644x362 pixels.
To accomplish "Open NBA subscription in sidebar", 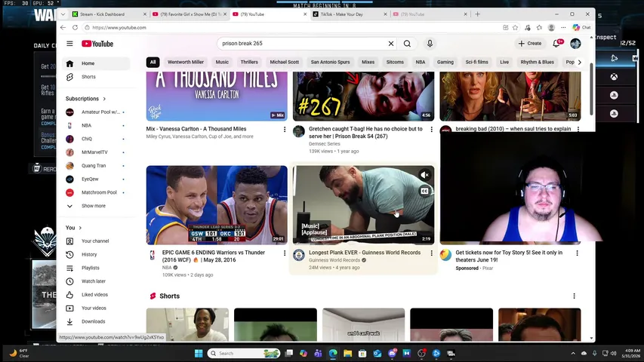I will pyautogui.click(x=96, y=126).
